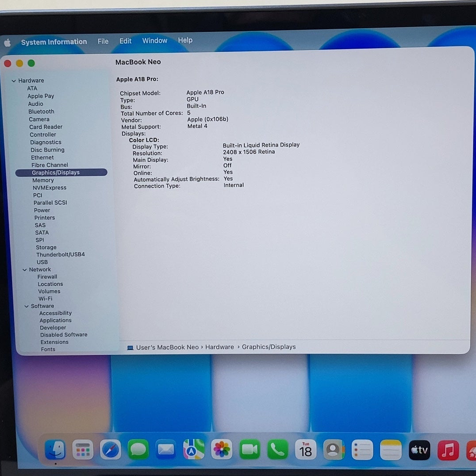Open Messages app in Dock
This screenshot has width=476, height=476.
coord(138,449)
